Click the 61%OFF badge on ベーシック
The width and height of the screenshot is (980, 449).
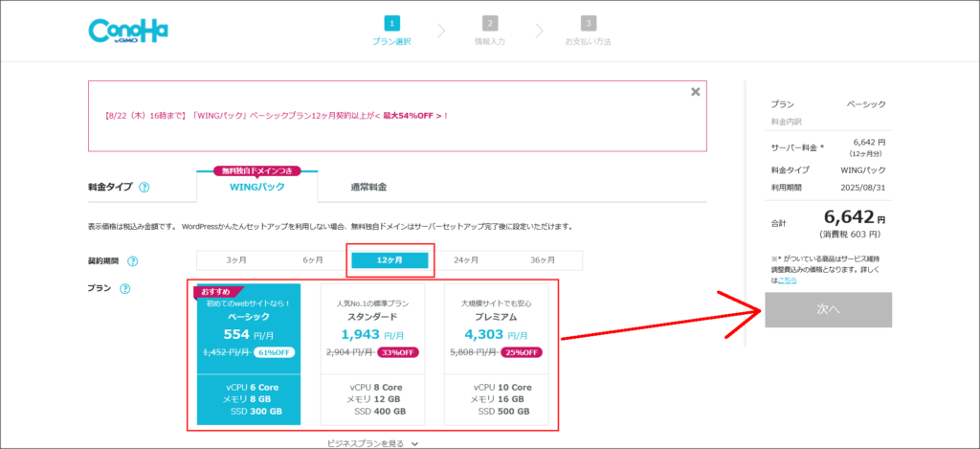pyautogui.click(x=274, y=352)
